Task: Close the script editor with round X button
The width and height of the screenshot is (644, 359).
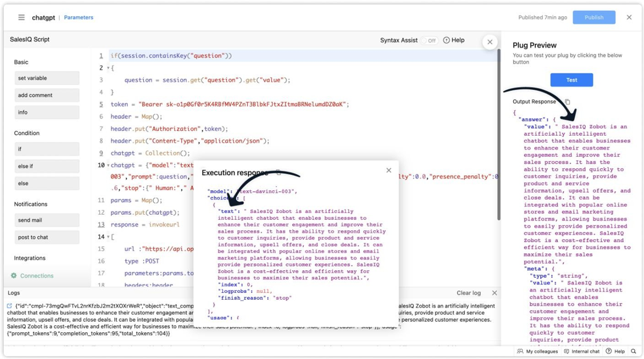Action: (489, 42)
